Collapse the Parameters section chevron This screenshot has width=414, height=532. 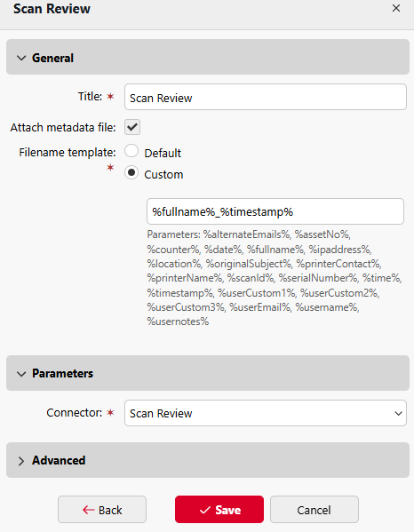[21, 374]
